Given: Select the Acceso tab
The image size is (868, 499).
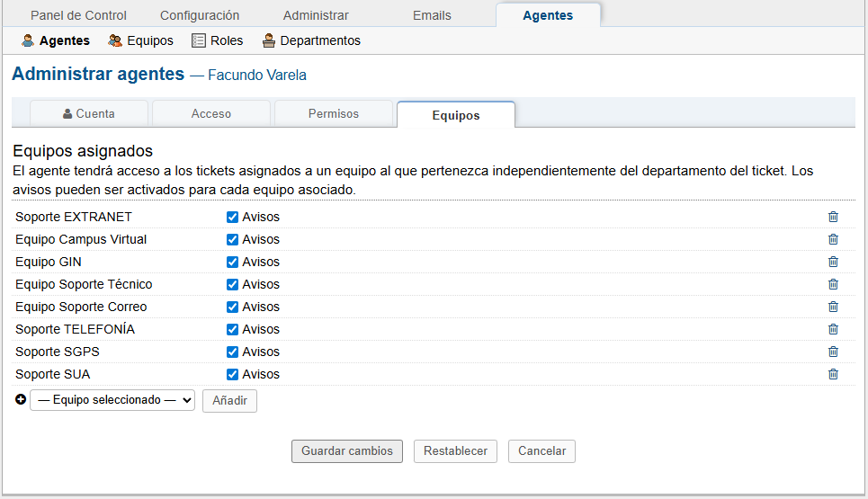Looking at the screenshot, I should tap(211, 114).
